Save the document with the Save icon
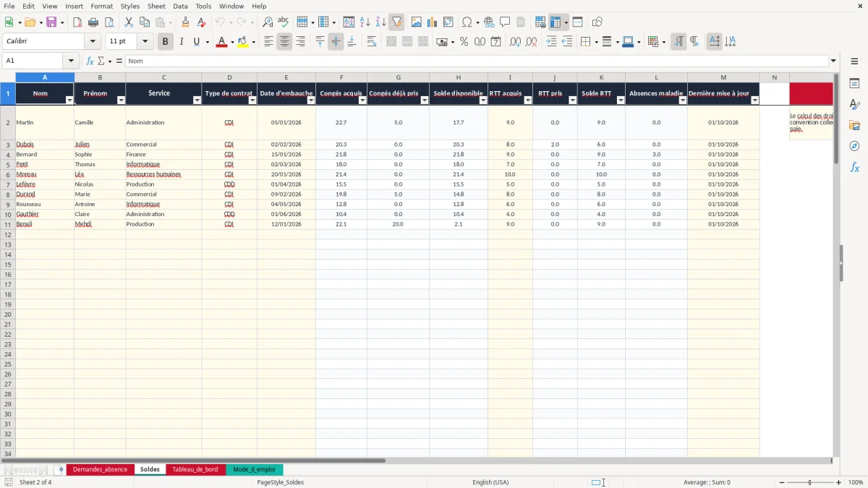 [51, 22]
